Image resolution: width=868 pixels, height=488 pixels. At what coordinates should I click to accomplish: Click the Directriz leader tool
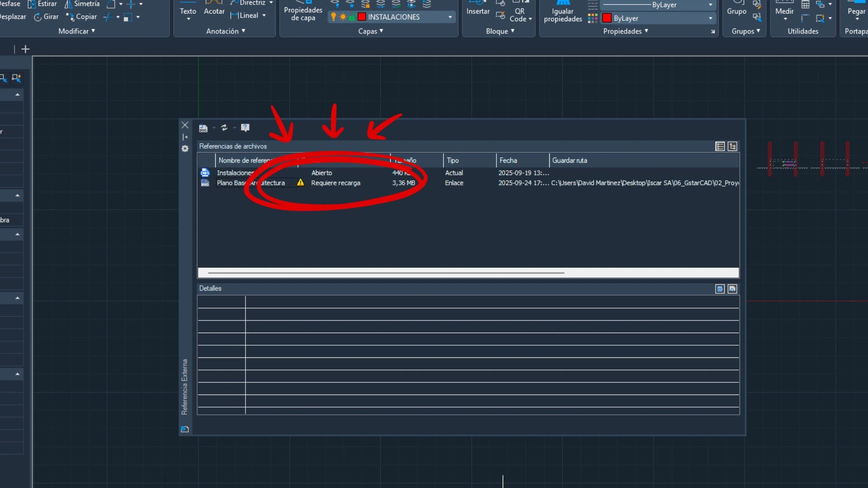point(248,3)
